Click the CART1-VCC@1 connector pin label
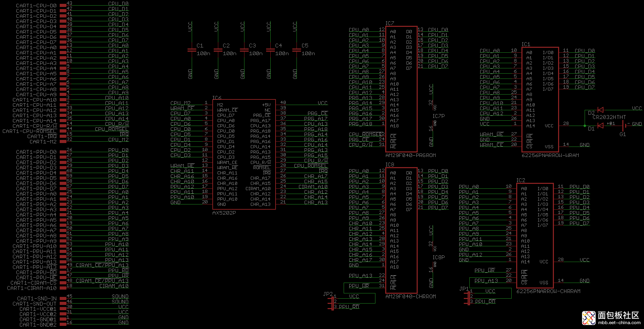This screenshot has width=644, height=329. 38,309
